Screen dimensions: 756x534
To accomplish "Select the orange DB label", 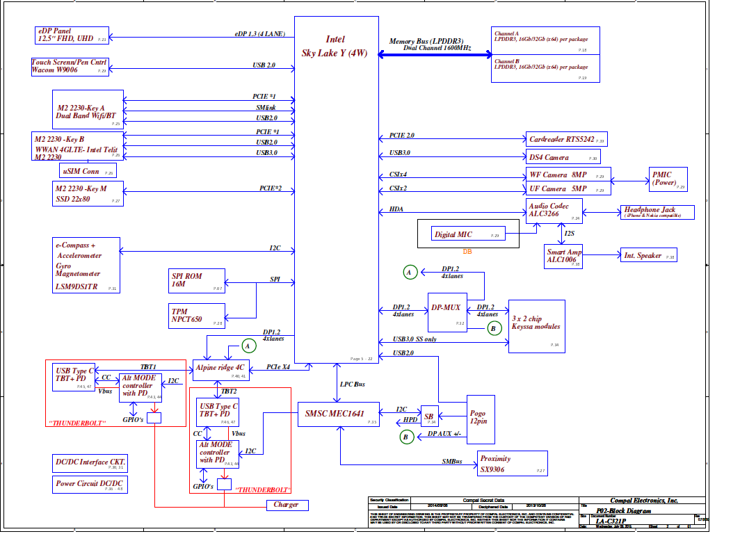I will pos(467,252).
